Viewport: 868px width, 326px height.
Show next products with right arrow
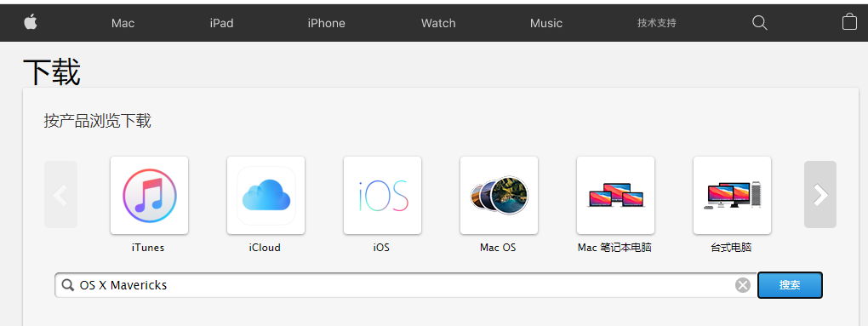click(x=820, y=194)
